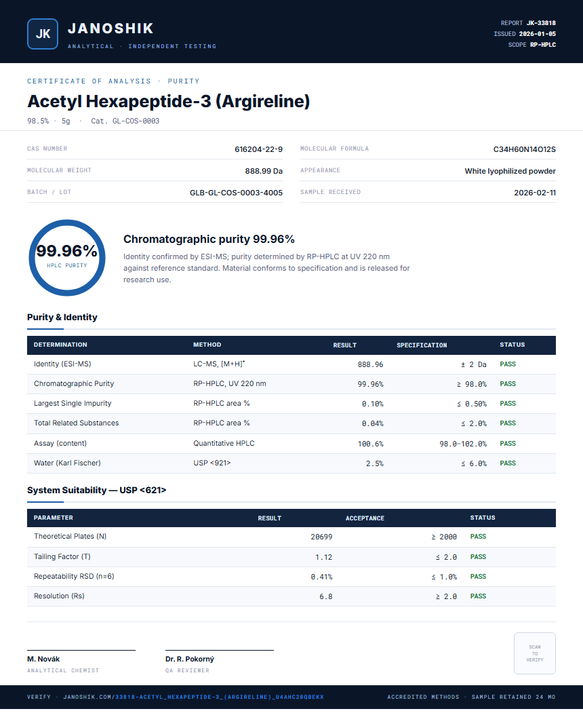Click the Resolution (Rs) row label
Image resolution: width=583 pixels, height=728 pixels.
(59, 596)
